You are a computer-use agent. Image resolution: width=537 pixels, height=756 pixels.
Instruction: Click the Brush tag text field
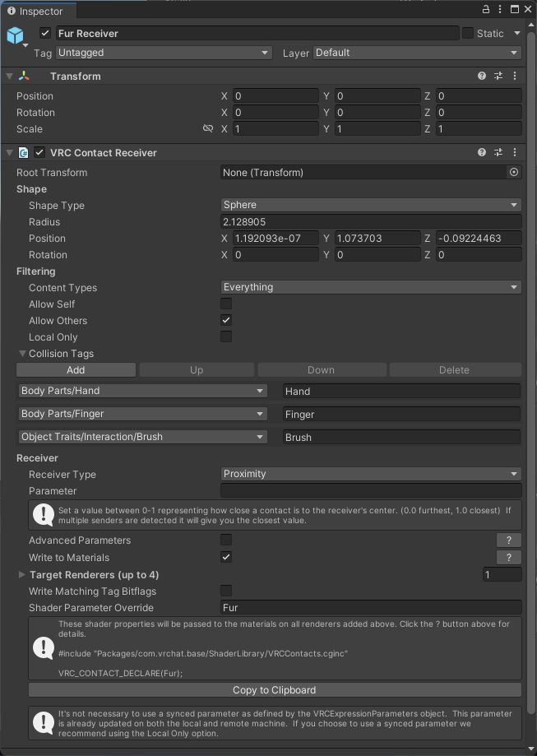pyautogui.click(x=401, y=438)
